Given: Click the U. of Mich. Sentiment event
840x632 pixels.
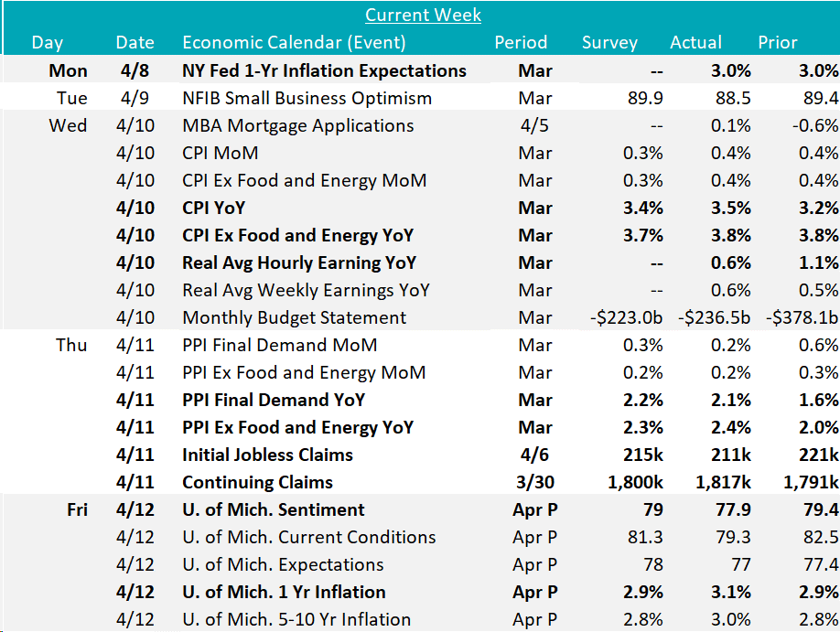Looking at the screenshot, I should click(x=273, y=509).
